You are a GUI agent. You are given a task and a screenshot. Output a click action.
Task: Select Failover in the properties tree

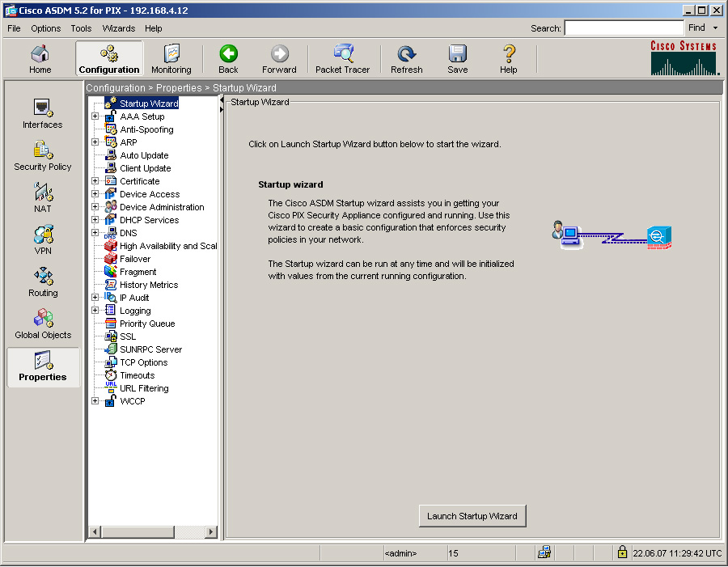[x=135, y=259]
